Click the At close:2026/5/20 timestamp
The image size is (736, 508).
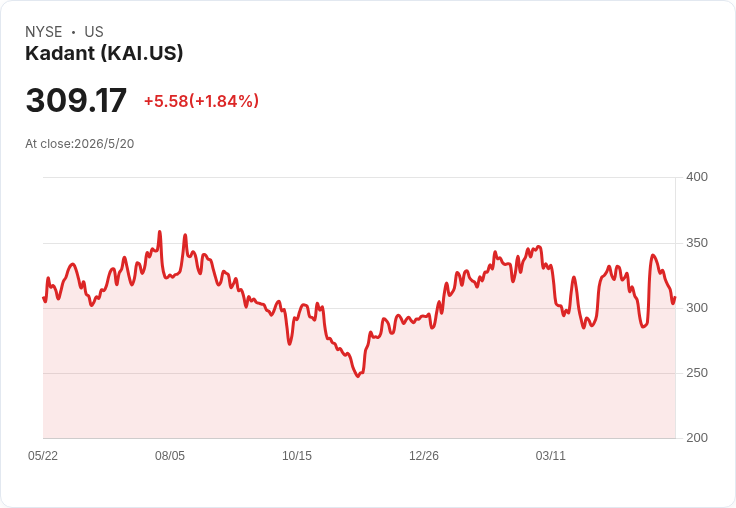tap(80, 144)
